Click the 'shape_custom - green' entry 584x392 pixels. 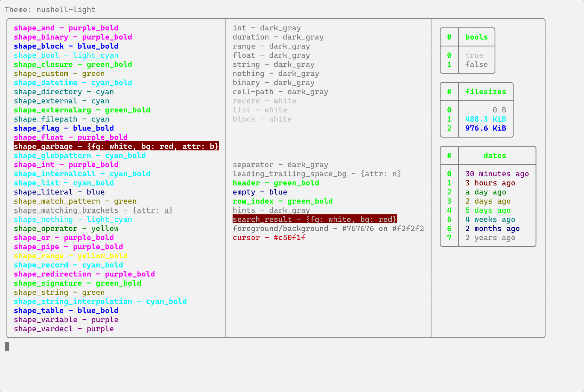[x=59, y=74]
